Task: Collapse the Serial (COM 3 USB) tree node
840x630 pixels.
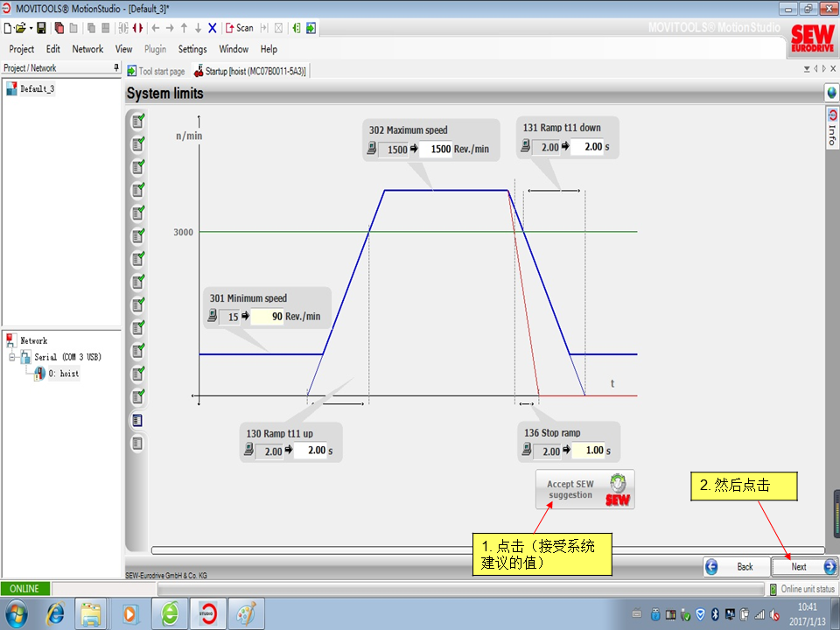Action: coord(13,358)
